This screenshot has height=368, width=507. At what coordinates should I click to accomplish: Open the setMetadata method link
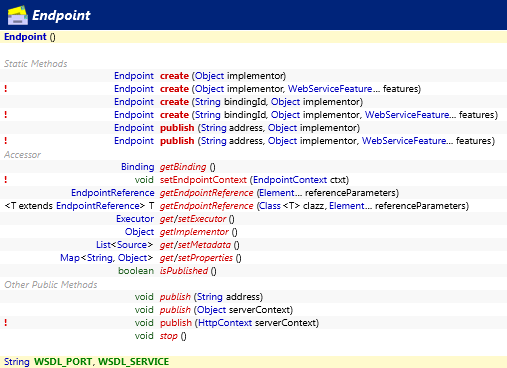pos(204,245)
